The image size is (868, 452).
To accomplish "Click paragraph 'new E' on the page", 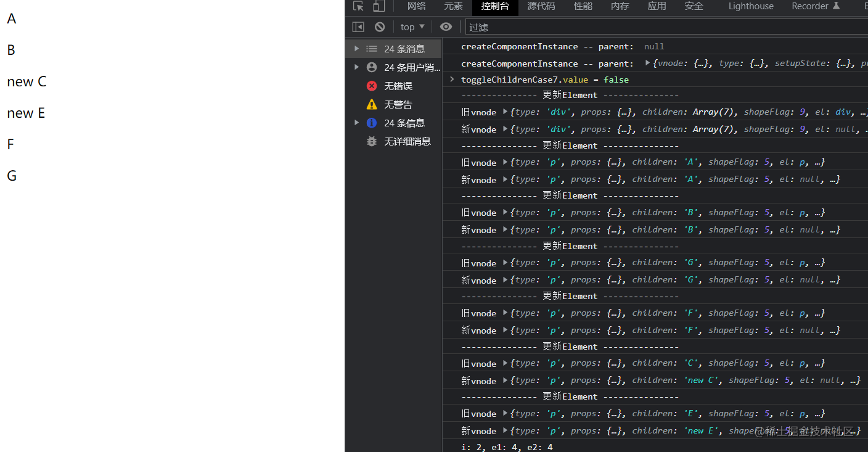I will [x=26, y=113].
